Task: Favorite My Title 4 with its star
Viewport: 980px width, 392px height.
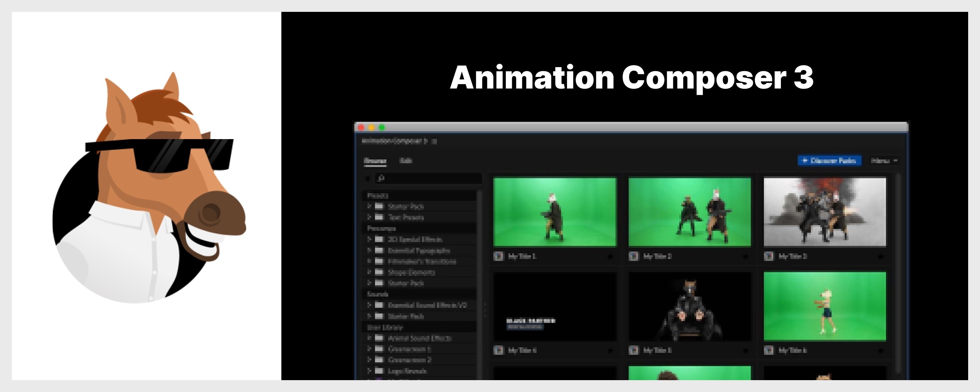Action: [x=610, y=351]
